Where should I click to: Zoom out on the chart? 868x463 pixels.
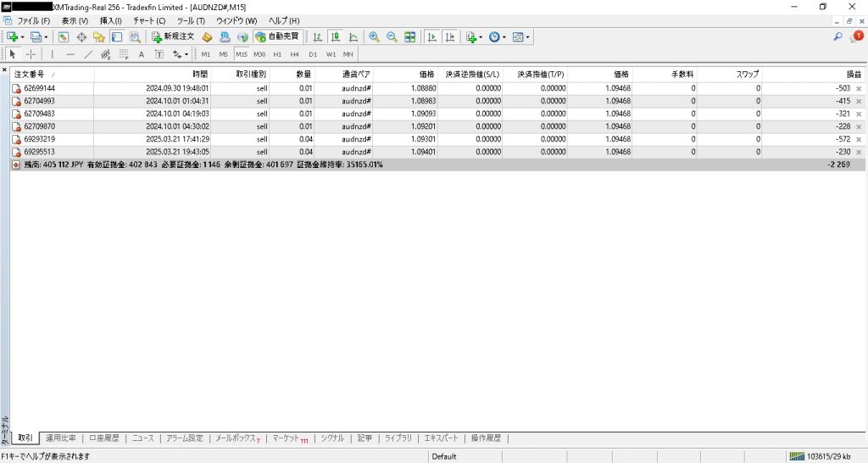click(392, 37)
